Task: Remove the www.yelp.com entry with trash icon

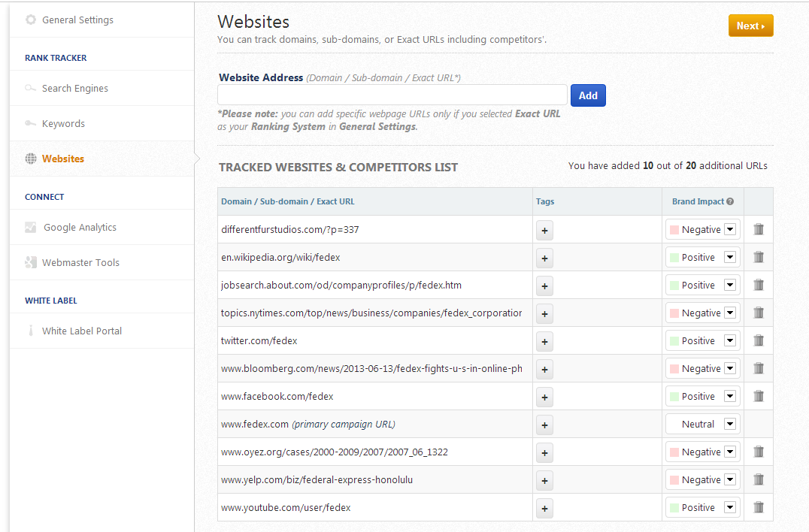Action: tap(759, 480)
